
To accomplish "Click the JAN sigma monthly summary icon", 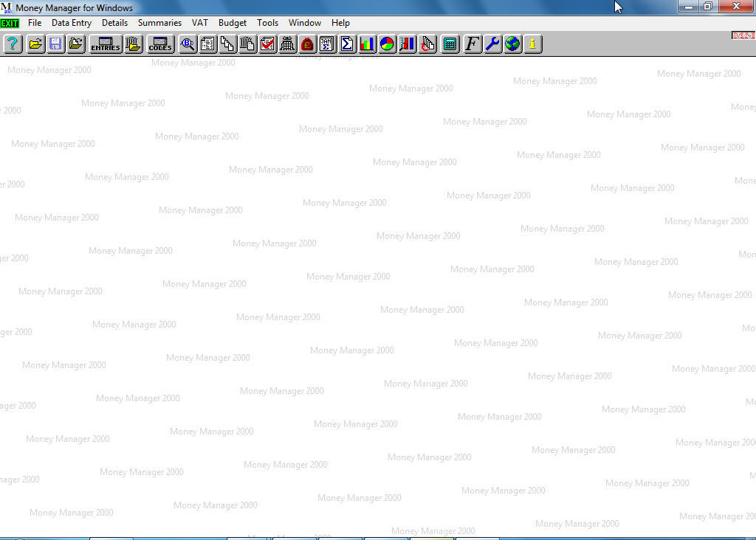I will click(327, 44).
